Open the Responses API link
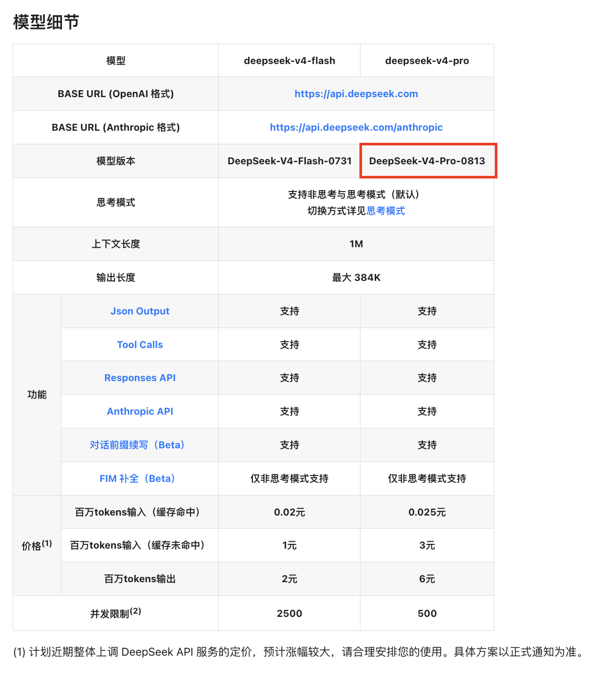This screenshot has height=673, width=616. (140, 378)
